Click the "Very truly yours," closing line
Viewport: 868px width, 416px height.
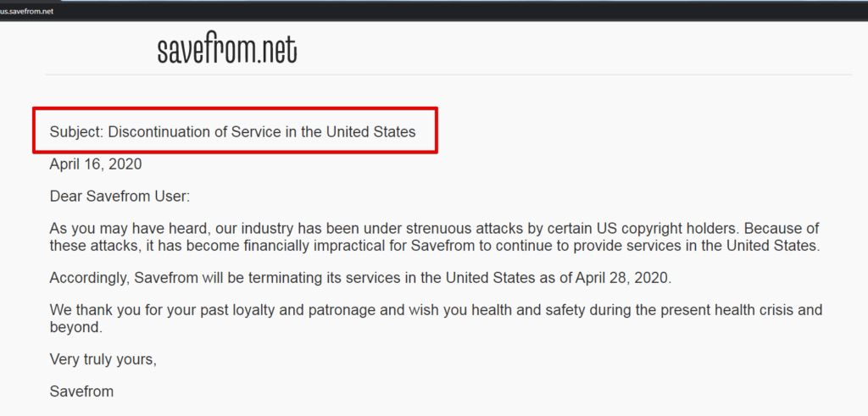pyautogui.click(x=103, y=359)
